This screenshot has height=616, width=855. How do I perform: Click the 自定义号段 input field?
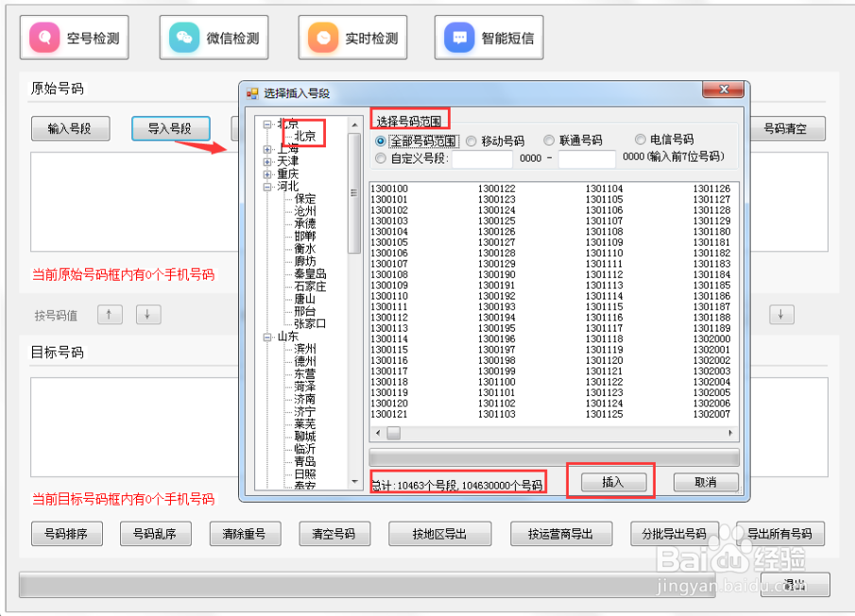click(x=482, y=158)
